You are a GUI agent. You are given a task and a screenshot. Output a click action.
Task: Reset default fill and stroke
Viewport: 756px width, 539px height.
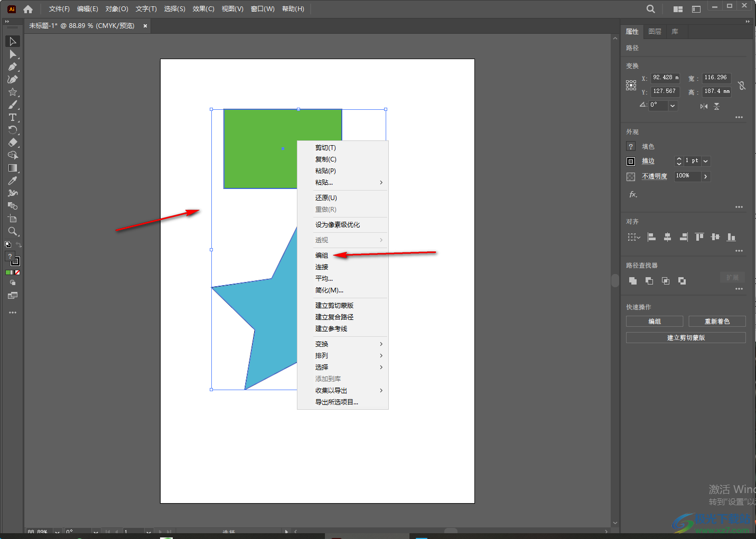(8, 244)
